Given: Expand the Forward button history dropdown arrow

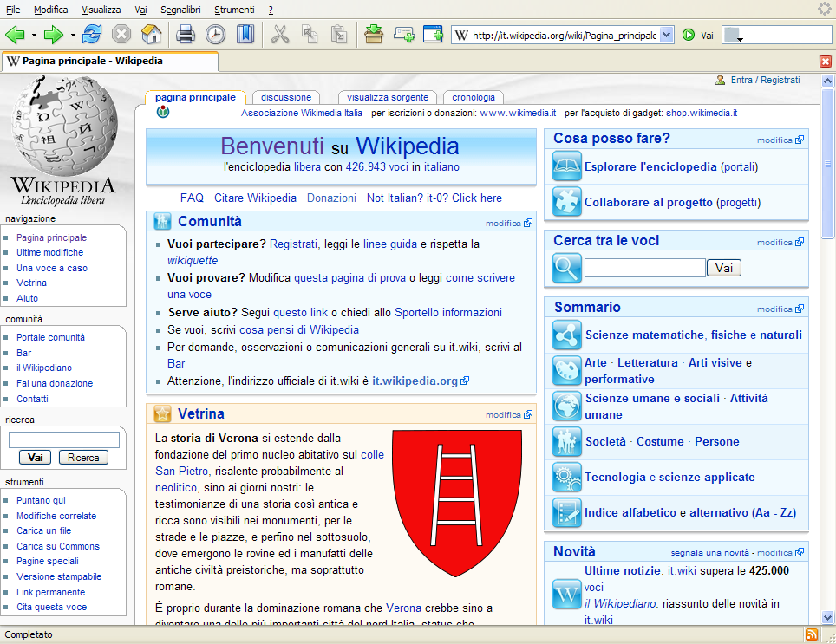Looking at the screenshot, I should 73,36.
